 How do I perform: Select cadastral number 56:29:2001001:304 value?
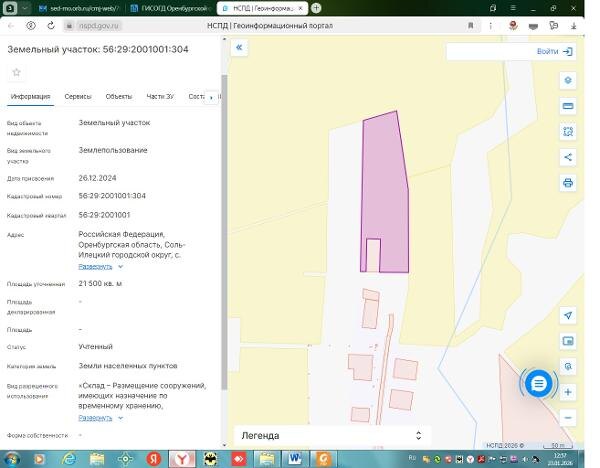[112, 196]
